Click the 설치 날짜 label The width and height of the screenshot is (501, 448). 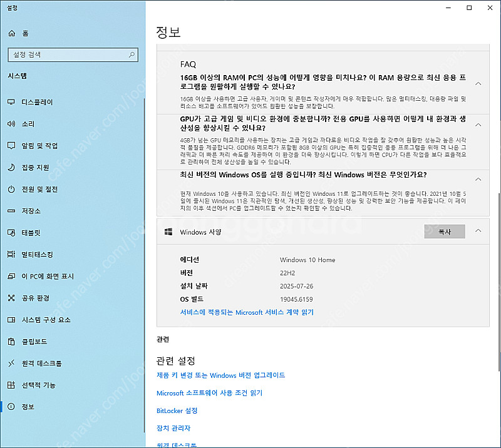coord(194,286)
